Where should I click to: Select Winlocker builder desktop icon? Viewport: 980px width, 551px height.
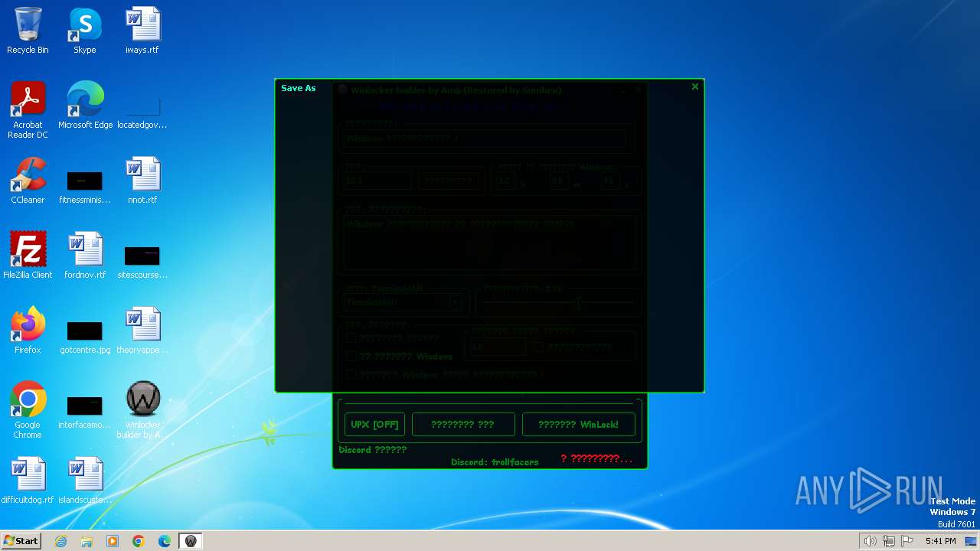tap(142, 410)
